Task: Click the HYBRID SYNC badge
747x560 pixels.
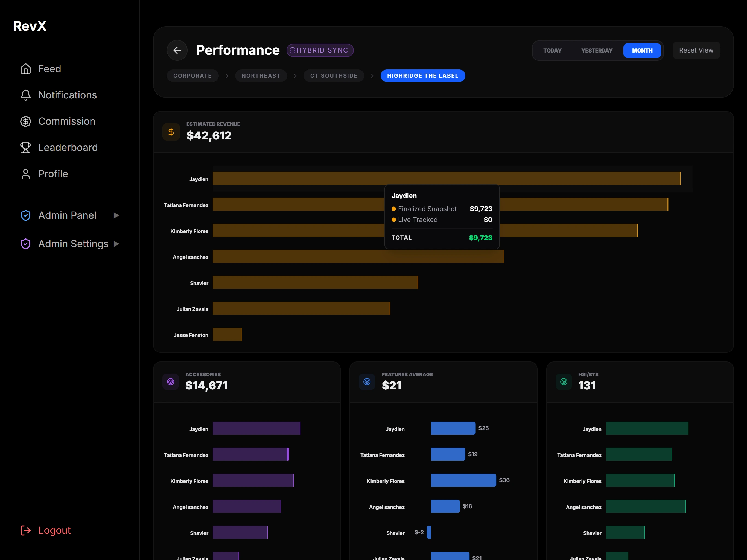Action: click(320, 50)
